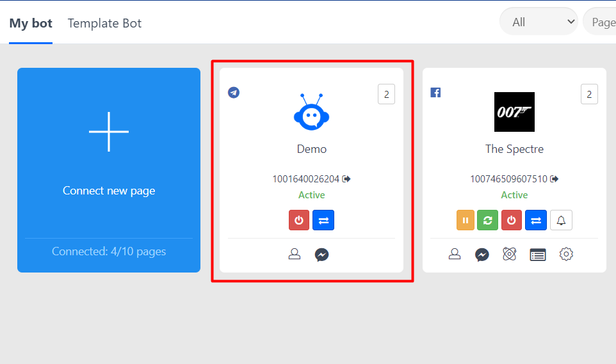This screenshot has width=616, height=364.
Task: Click the 007 logo thumbnail
Action: 514,112
